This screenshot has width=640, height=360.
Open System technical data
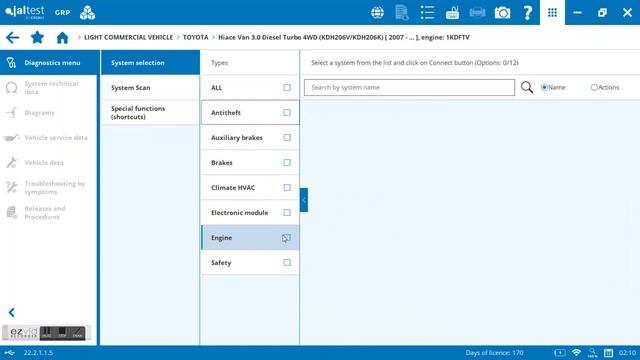pos(49,87)
